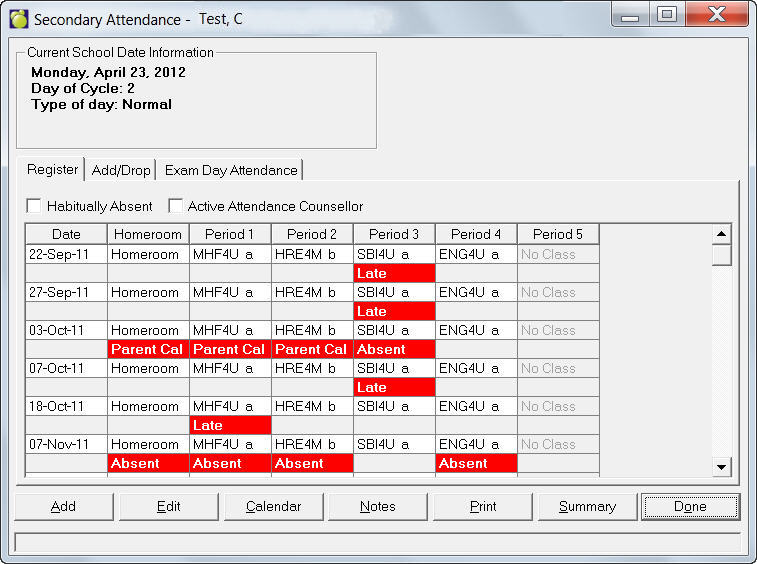Open student Notes button

[378, 506]
